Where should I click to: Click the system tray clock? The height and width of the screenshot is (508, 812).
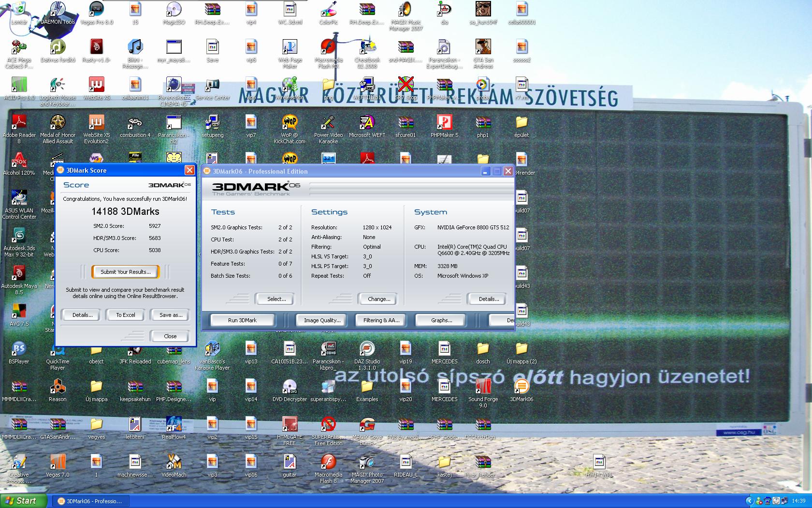click(x=798, y=501)
